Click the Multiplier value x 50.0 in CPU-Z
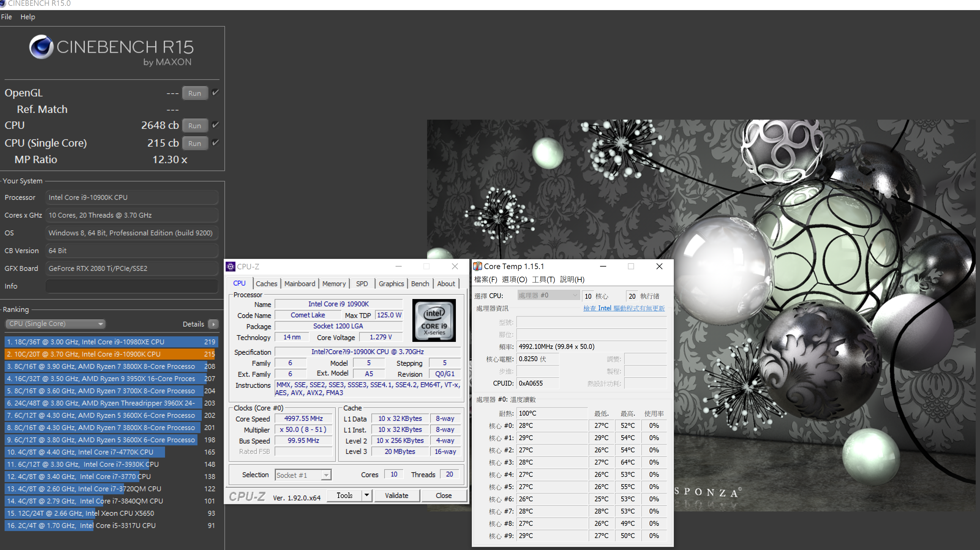The image size is (980, 550). pyautogui.click(x=303, y=429)
